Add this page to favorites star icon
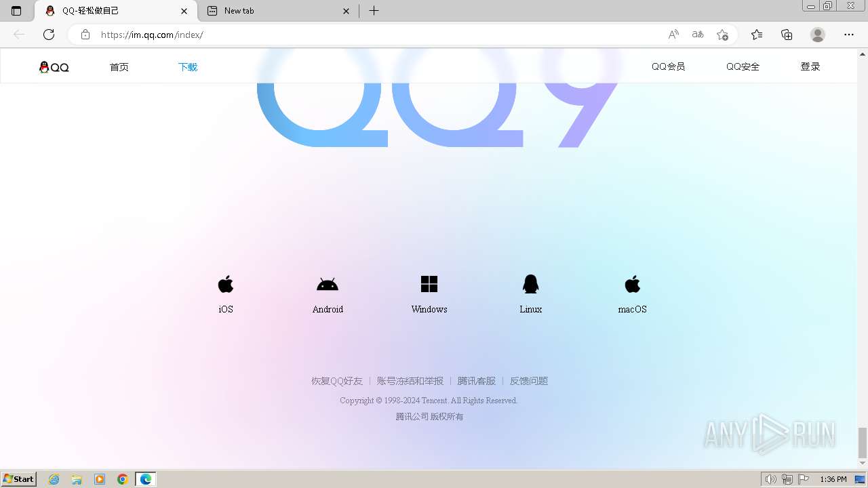Image resolution: width=868 pixels, height=488 pixels. [x=723, y=35]
